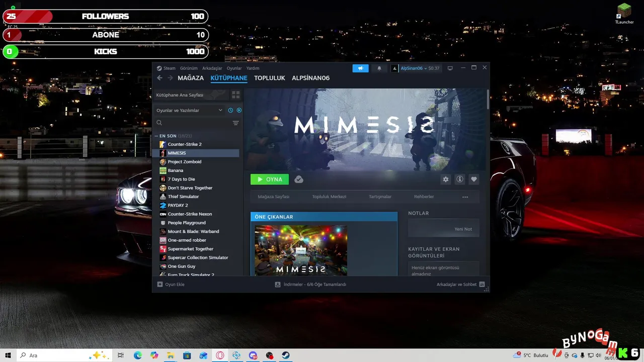Go back with the Steam back arrow
Screen dimensions: 644x362
tap(159, 78)
